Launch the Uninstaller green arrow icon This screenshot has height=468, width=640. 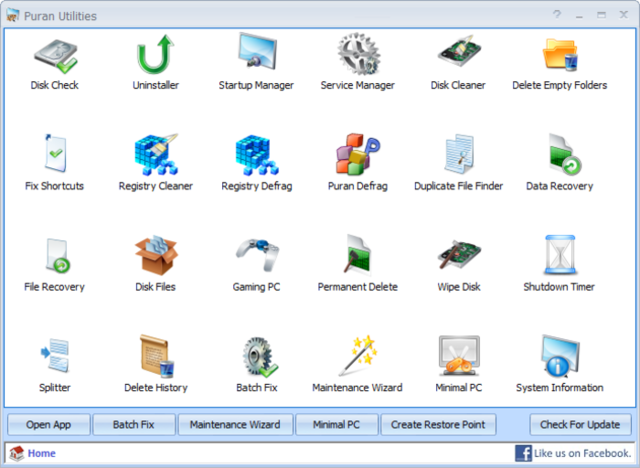pos(156,54)
